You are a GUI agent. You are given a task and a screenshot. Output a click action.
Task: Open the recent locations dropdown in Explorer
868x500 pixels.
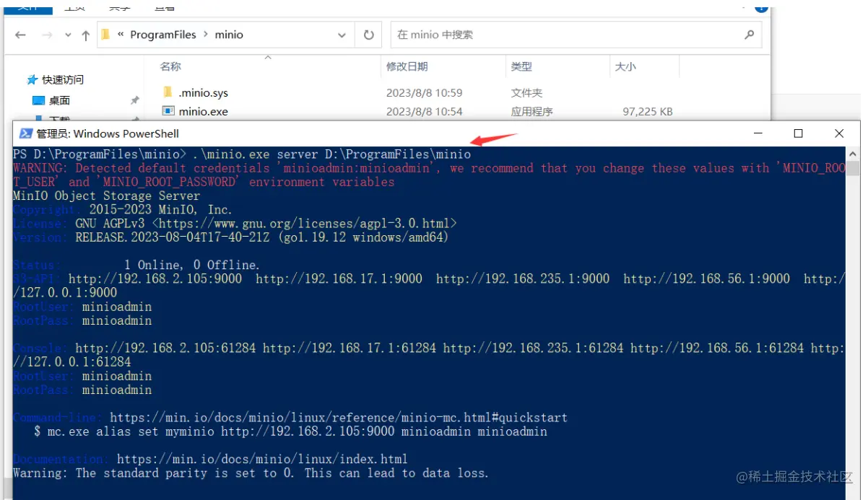point(68,35)
